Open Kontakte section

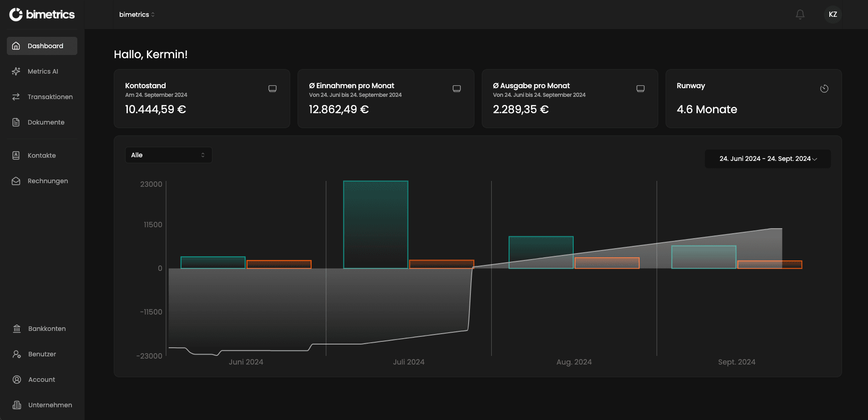tap(42, 155)
